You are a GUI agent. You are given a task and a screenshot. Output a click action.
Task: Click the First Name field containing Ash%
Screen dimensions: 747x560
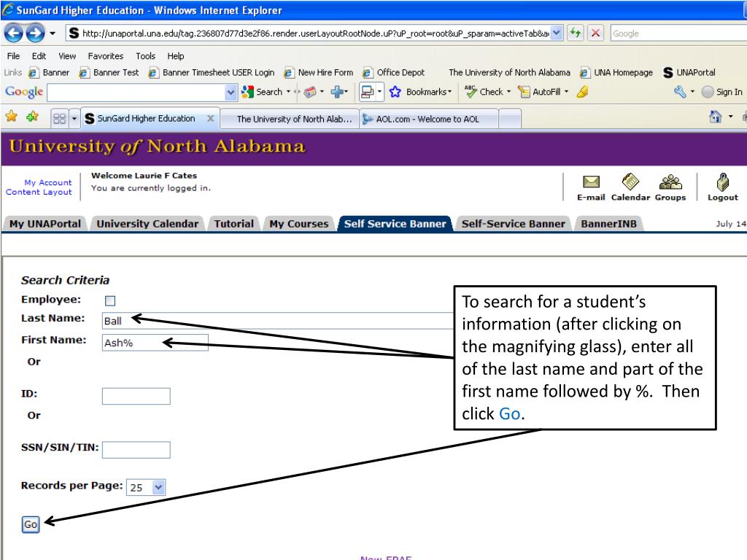pos(155,343)
